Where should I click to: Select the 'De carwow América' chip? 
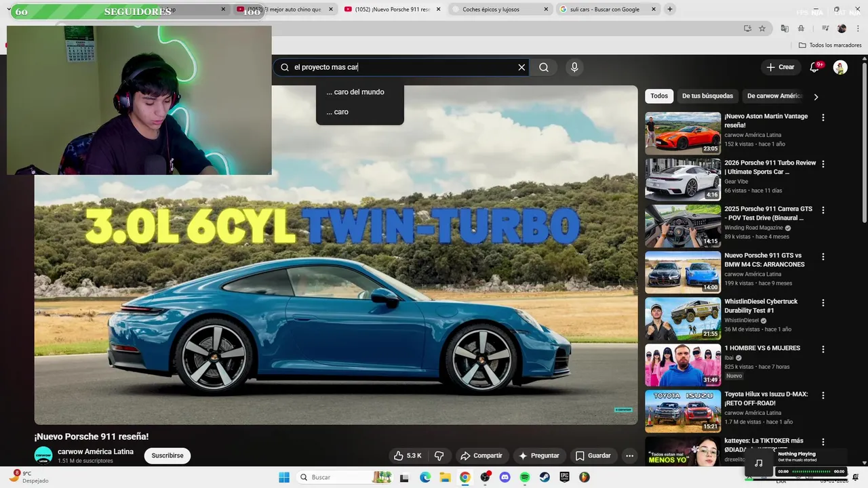[x=774, y=96]
